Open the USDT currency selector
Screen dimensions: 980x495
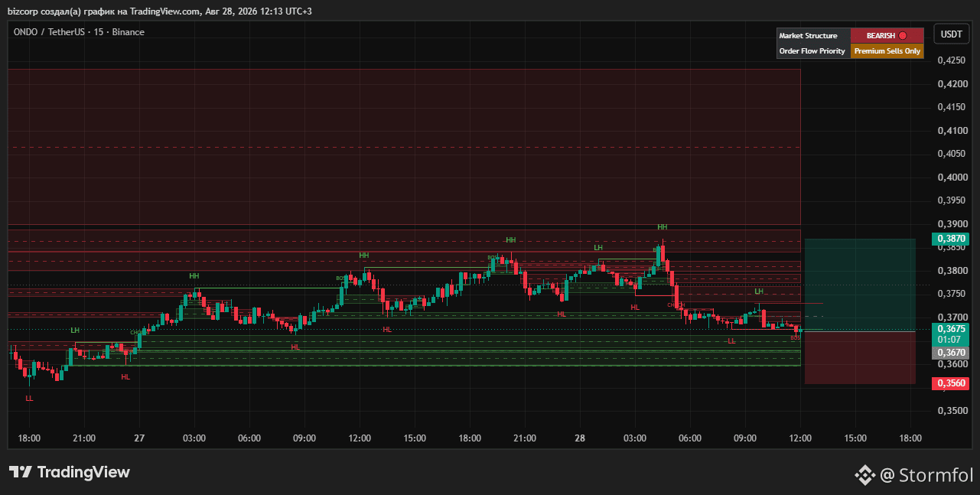pos(952,34)
